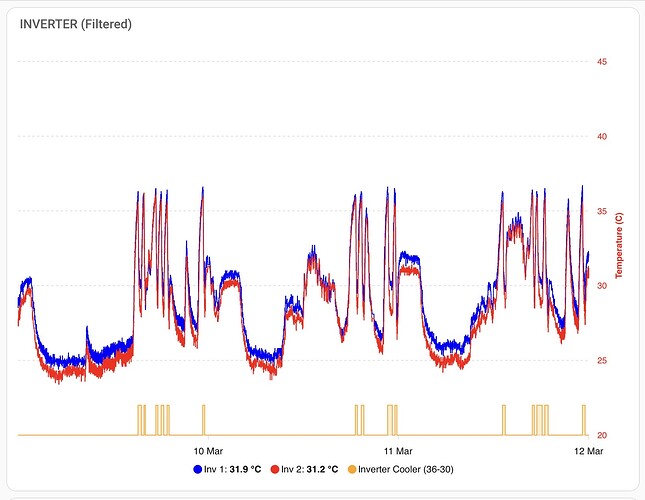Screen dimensions: 645x500
Task: Click the 25 label on the y-axis
Action: [x=602, y=361]
